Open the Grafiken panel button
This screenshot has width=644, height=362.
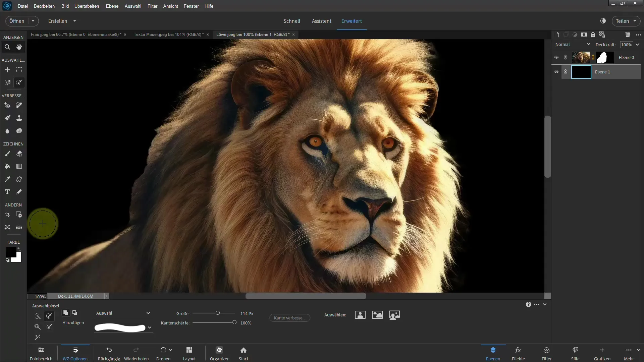pyautogui.click(x=602, y=354)
